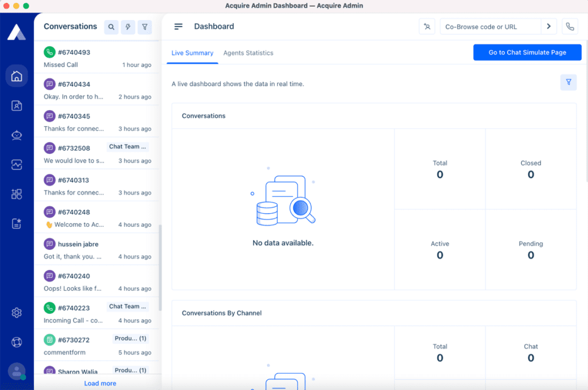Switch to the Live Summary tab
The image size is (588, 390).
tap(192, 53)
